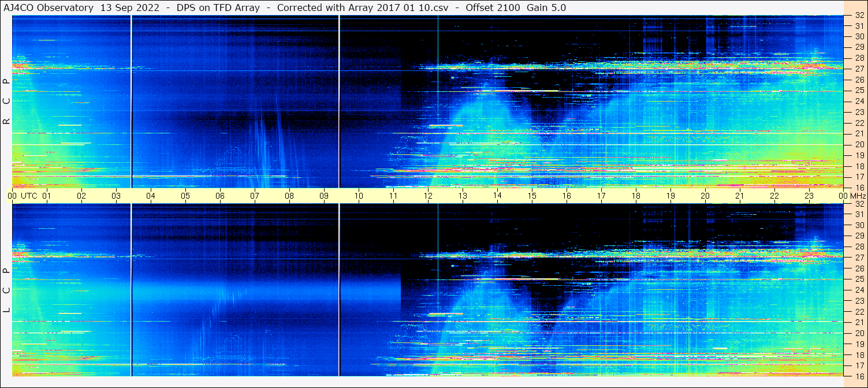Click the vertical "L C P" panel label
This screenshot has height=388, width=868.
click(x=6, y=290)
